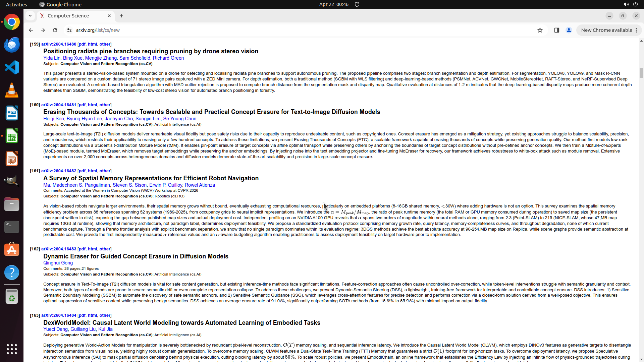Reload the arXiv page
Screen dimensions: 644x362
pyautogui.click(x=55, y=30)
